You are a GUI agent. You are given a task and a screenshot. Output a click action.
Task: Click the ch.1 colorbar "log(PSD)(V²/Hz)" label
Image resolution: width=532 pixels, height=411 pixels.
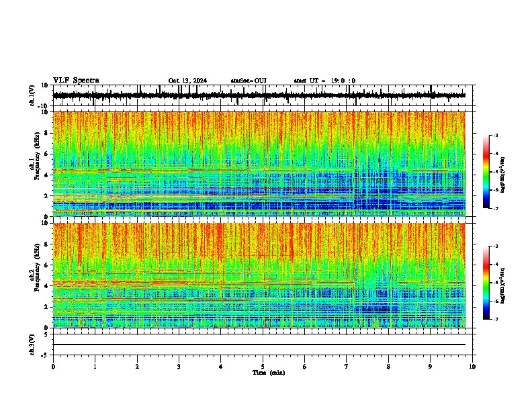click(x=503, y=175)
